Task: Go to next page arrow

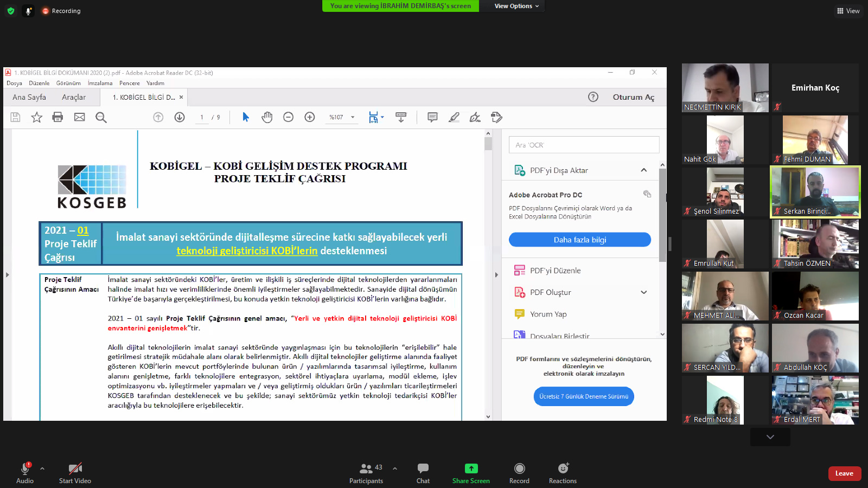Action: click(x=180, y=117)
